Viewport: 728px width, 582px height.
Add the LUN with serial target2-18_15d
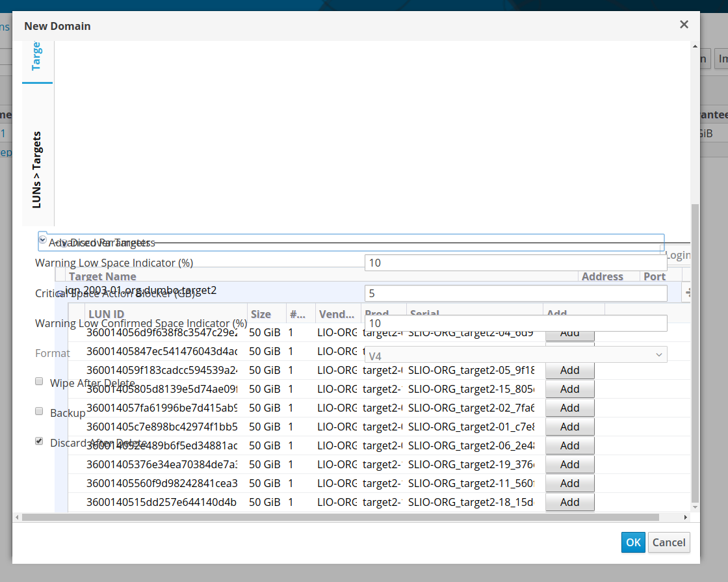coord(569,502)
